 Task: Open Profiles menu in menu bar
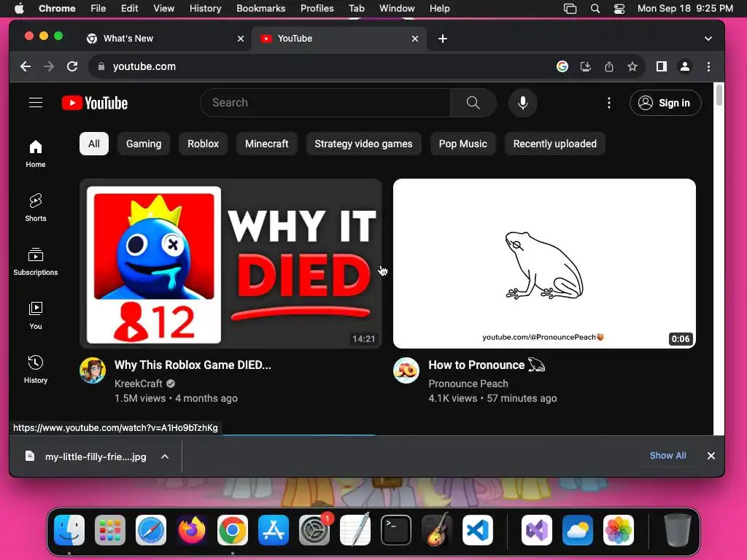click(x=317, y=9)
